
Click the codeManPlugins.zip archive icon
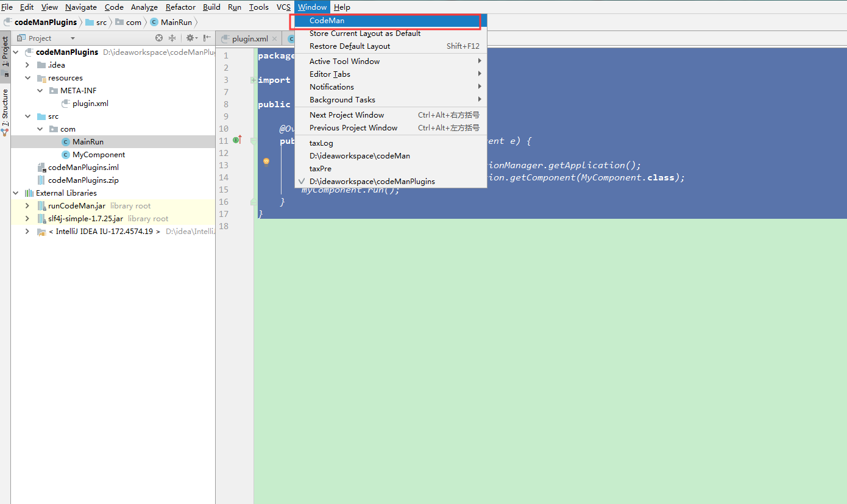pyautogui.click(x=41, y=180)
